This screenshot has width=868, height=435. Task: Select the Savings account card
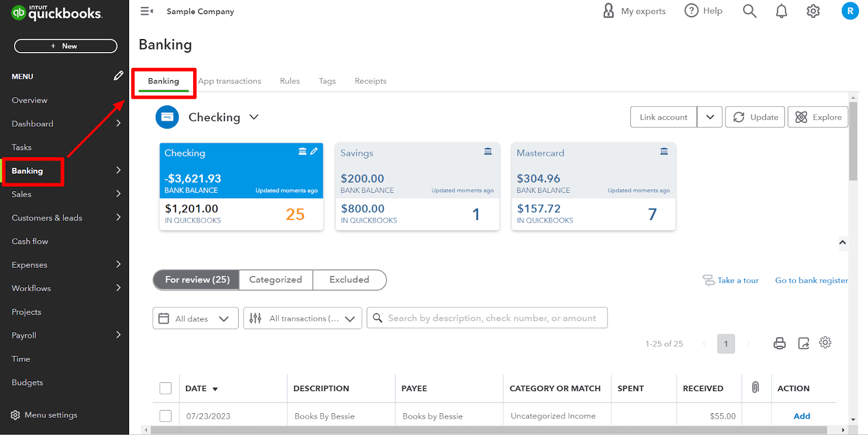(417, 187)
